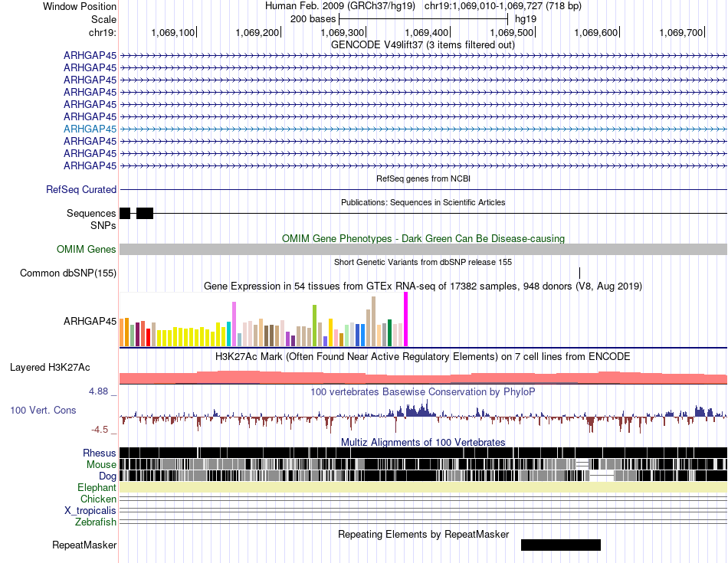Click 'Multiz Alignments of 100 Vertebrates' title
The height and width of the screenshot is (563, 728).
pos(423,442)
